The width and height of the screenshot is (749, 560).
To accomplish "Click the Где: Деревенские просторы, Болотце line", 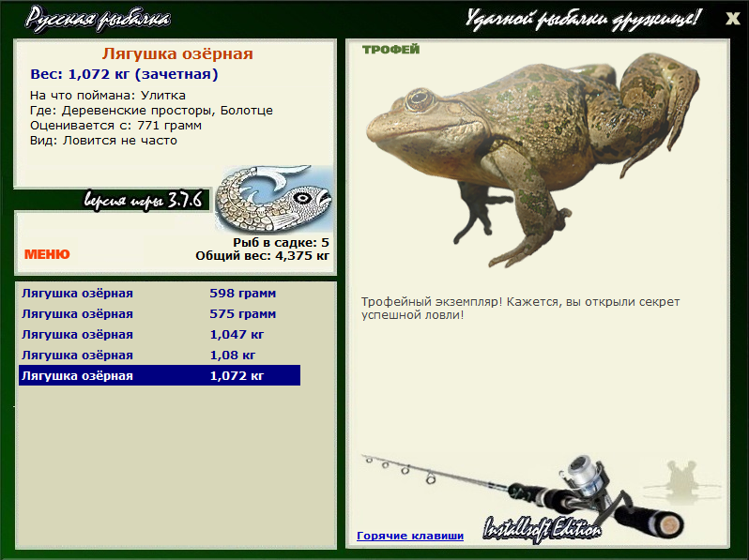I will coord(151,111).
